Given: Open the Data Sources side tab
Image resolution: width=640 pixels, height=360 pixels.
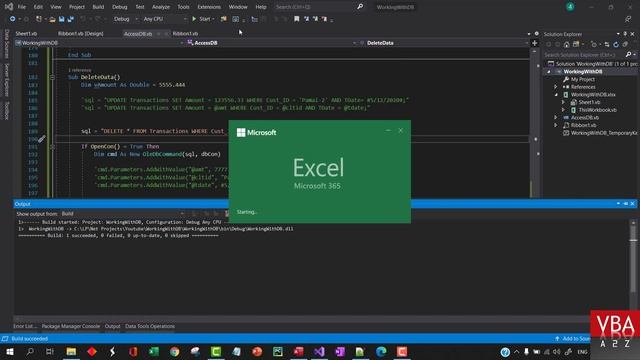Looking at the screenshot, I should click(x=7, y=43).
